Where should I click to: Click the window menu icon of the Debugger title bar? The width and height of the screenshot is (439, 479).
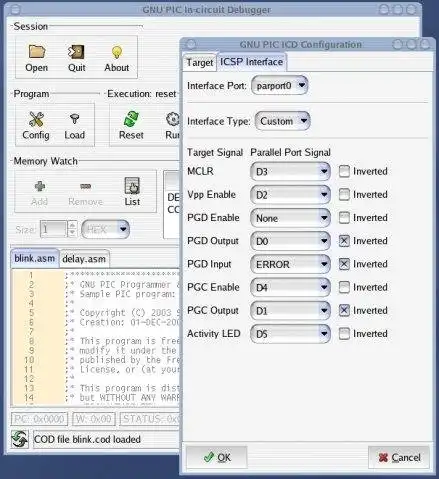pos(15,10)
